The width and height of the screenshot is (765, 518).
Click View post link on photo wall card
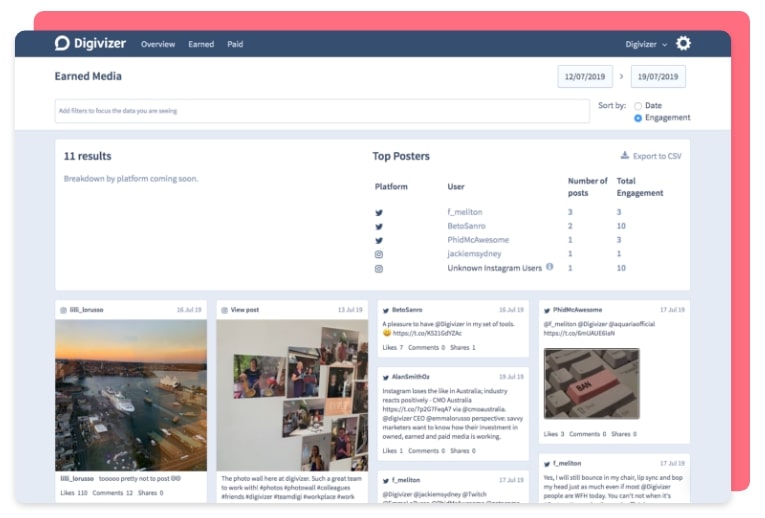pyautogui.click(x=245, y=310)
